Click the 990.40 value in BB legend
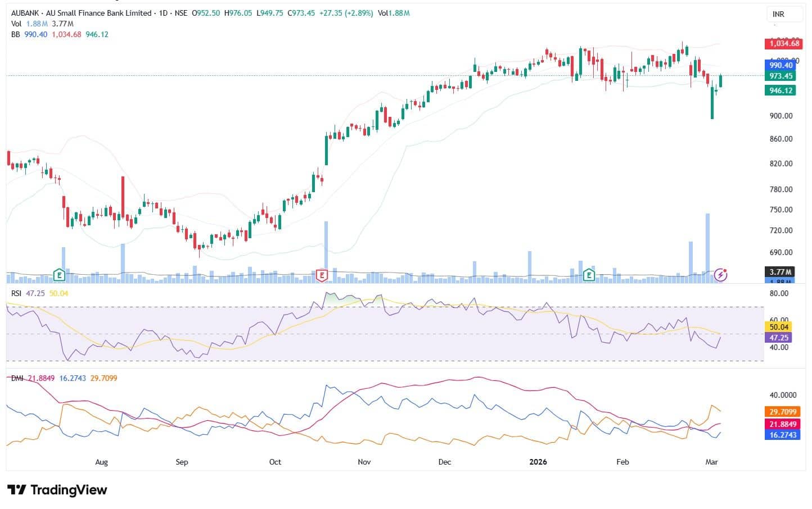The image size is (812, 509). coord(36,34)
